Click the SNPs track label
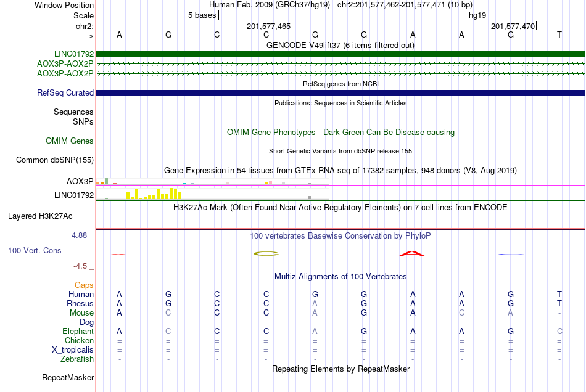Screen dimensions: 586x392 tap(83, 121)
